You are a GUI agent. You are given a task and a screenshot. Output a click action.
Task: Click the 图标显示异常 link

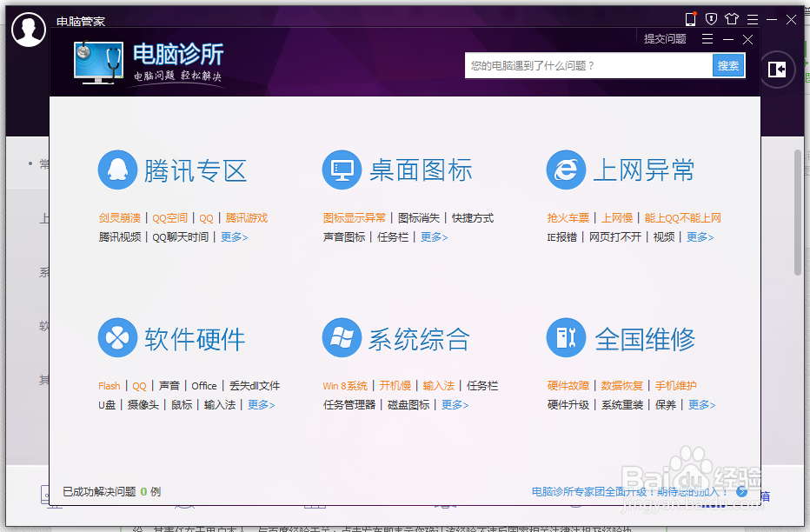click(355, 218)
